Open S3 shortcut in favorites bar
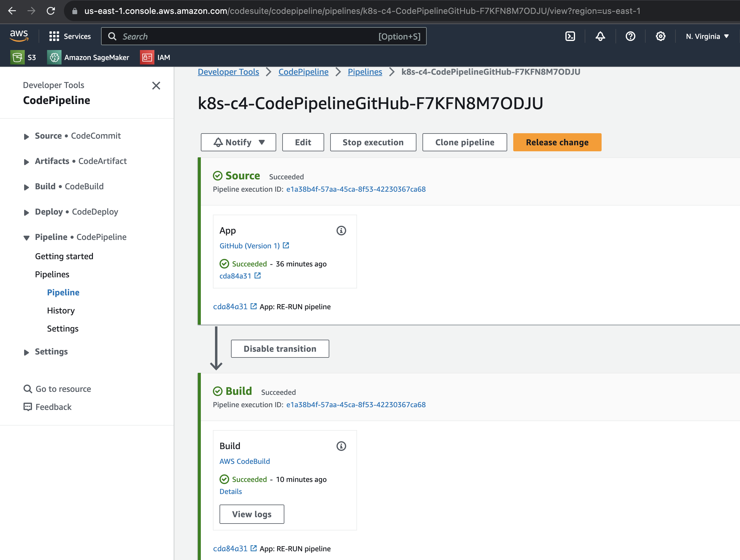The image size is (740, 560). pos(23,57)
